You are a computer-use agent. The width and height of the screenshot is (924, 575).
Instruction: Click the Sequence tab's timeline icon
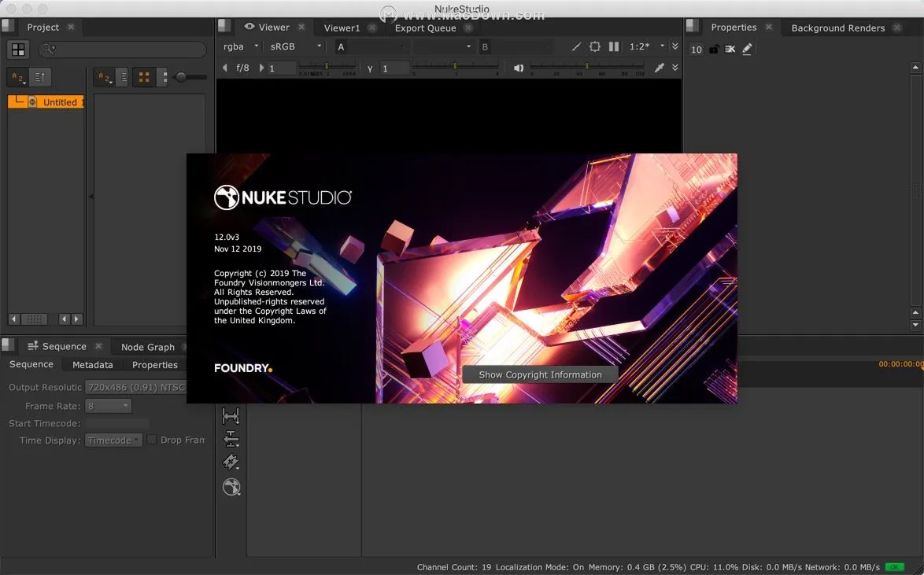click(x=33, y=346)
